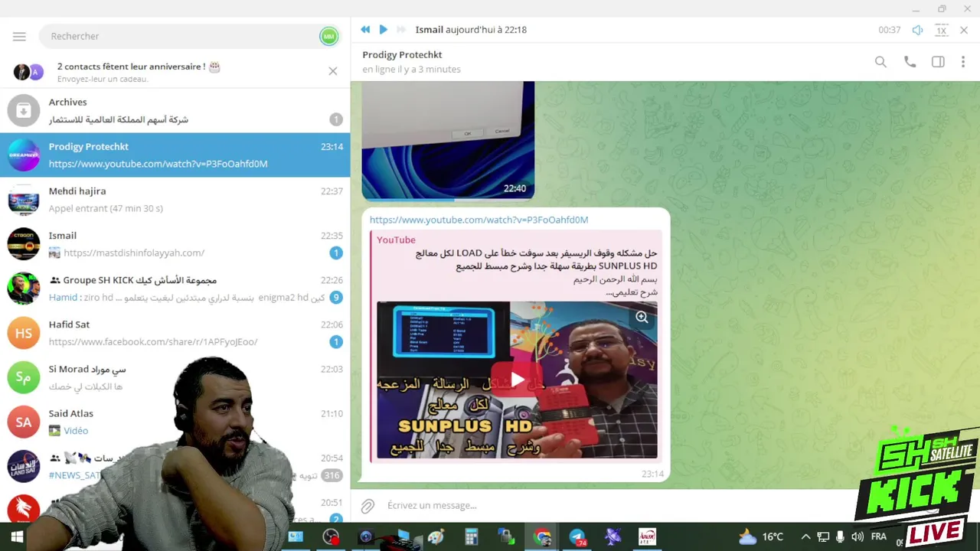Open the Ismail chat
The height and width of the screenshot is (551, 980).
click(x=175, y=243)
